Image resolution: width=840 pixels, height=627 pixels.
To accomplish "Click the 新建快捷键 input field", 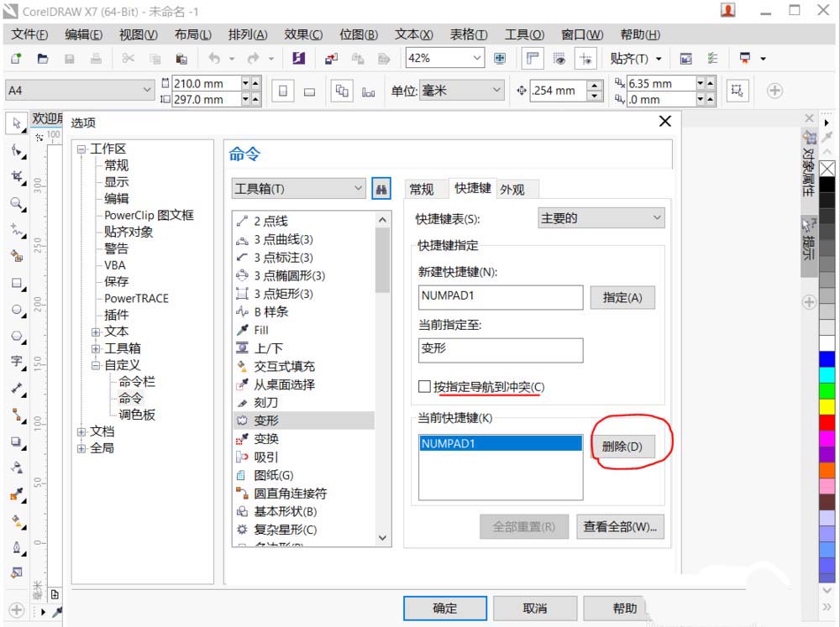I will tap(501, 297).
